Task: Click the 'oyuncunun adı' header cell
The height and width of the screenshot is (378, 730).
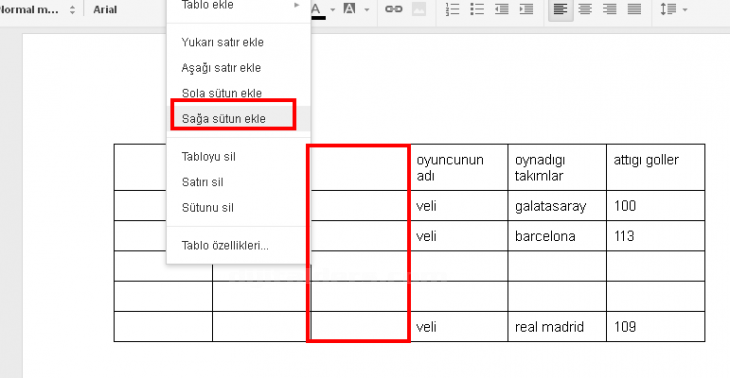Action: click(x=459, y=168)
